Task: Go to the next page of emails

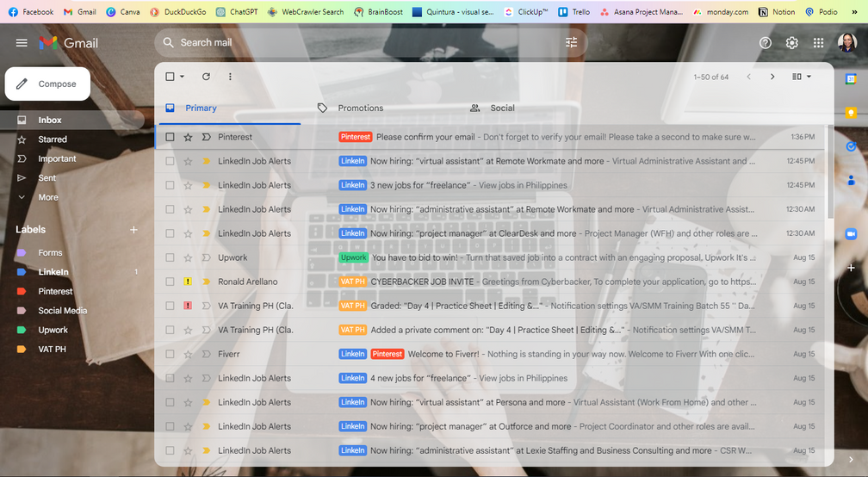Action: point(772,77)
